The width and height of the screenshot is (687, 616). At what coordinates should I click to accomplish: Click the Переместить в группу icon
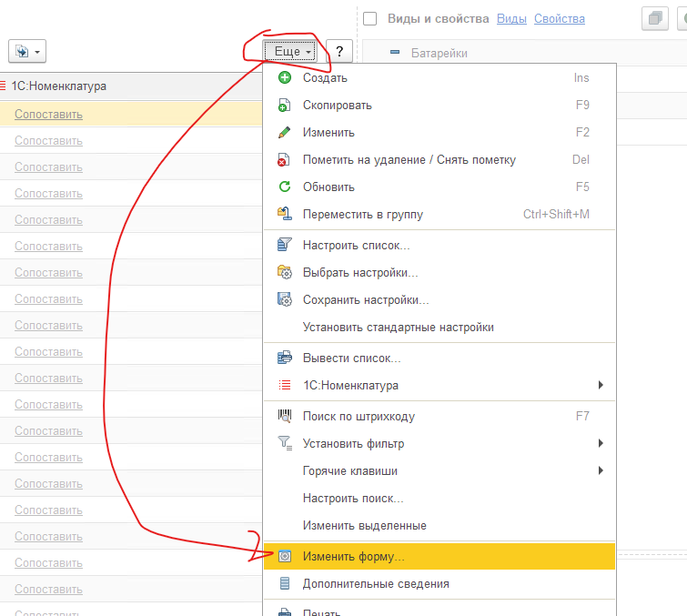[x=284, y=215]
